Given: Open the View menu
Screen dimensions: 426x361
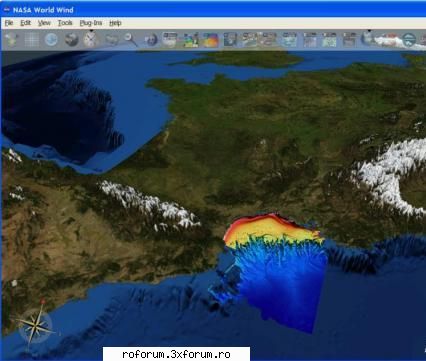Looking at the screenshot, I should point(44,23).
